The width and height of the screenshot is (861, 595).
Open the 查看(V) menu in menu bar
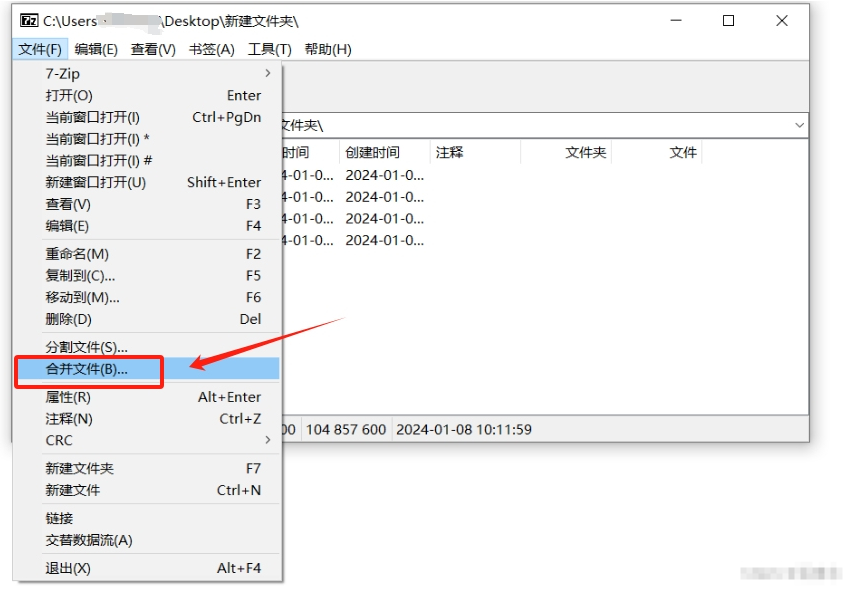click(153, 49)
